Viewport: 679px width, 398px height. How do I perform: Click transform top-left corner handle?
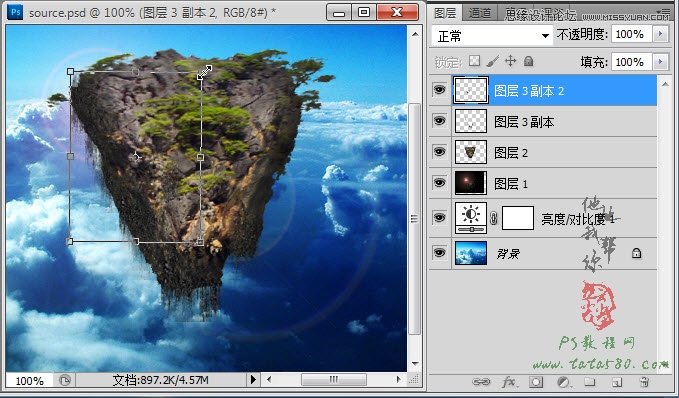pos(71,71)
